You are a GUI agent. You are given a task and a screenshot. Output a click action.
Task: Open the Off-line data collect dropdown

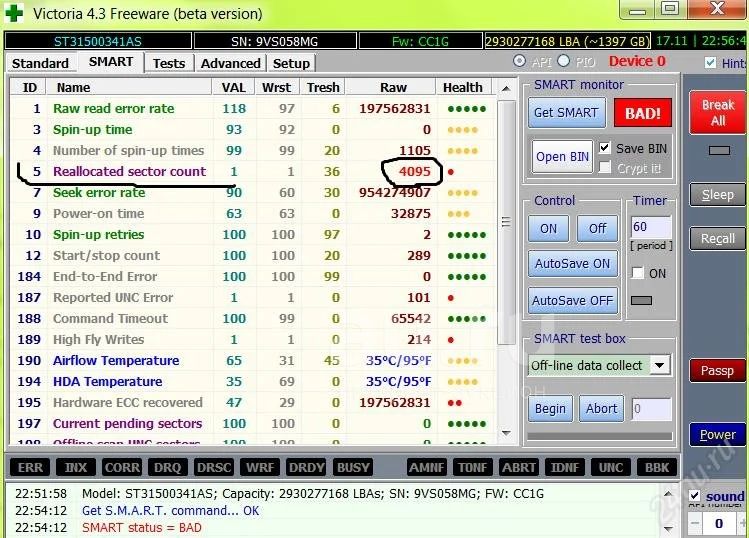658,365
